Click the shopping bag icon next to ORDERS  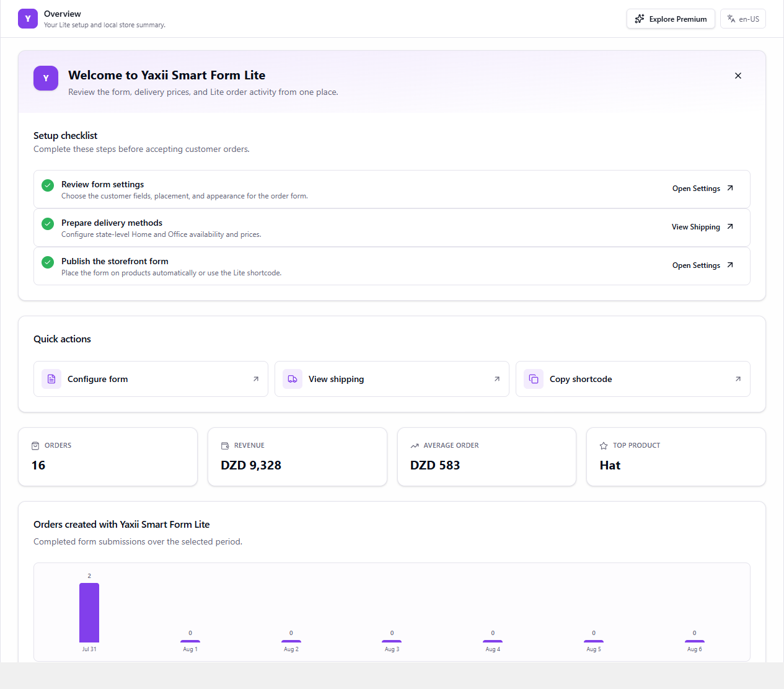tap(35, 446)
